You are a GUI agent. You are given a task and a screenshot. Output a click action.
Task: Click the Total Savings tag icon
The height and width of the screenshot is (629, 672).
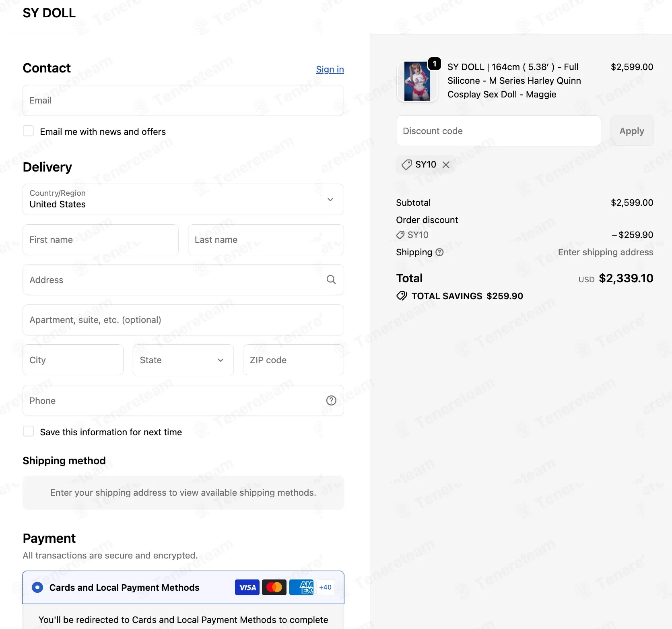tap(402, 296)
